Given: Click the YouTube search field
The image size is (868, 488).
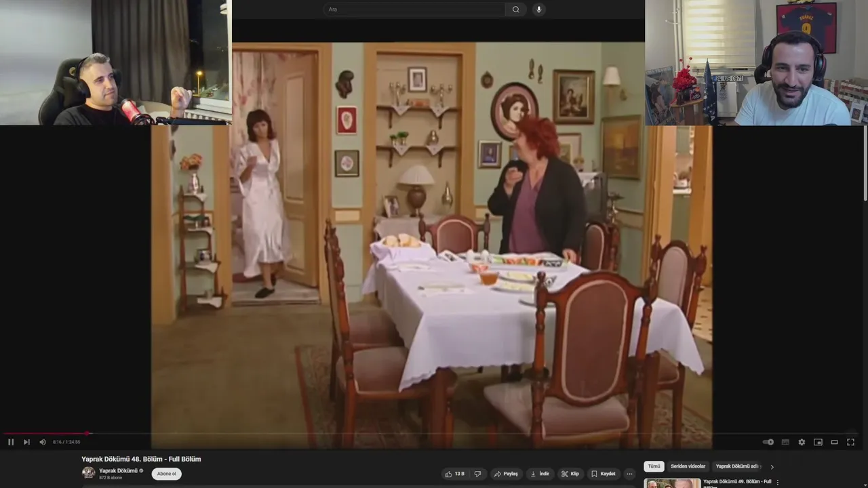Looking at the screenshot, I should [414, 9].
